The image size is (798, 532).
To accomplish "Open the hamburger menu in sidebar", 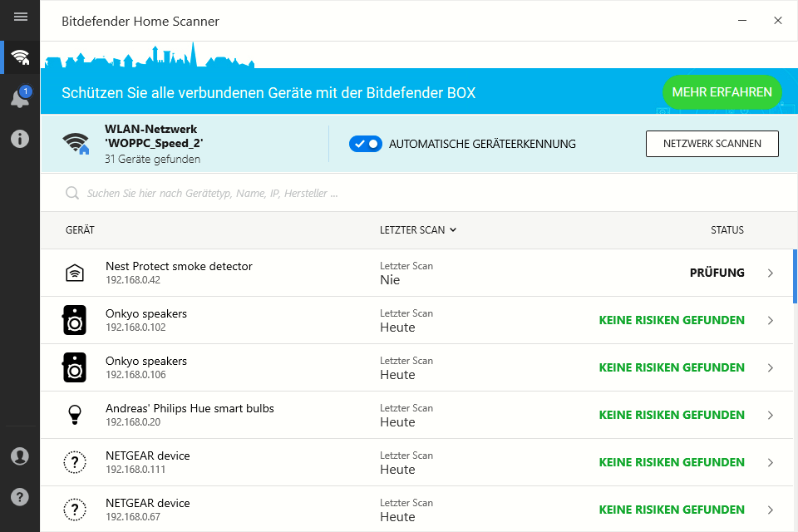I will pos(20,17).
